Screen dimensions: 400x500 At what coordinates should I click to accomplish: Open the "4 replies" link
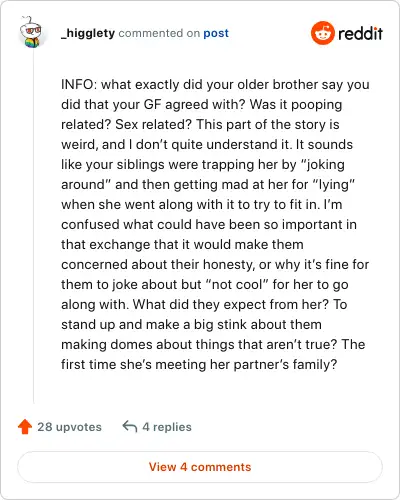[167, 427]
